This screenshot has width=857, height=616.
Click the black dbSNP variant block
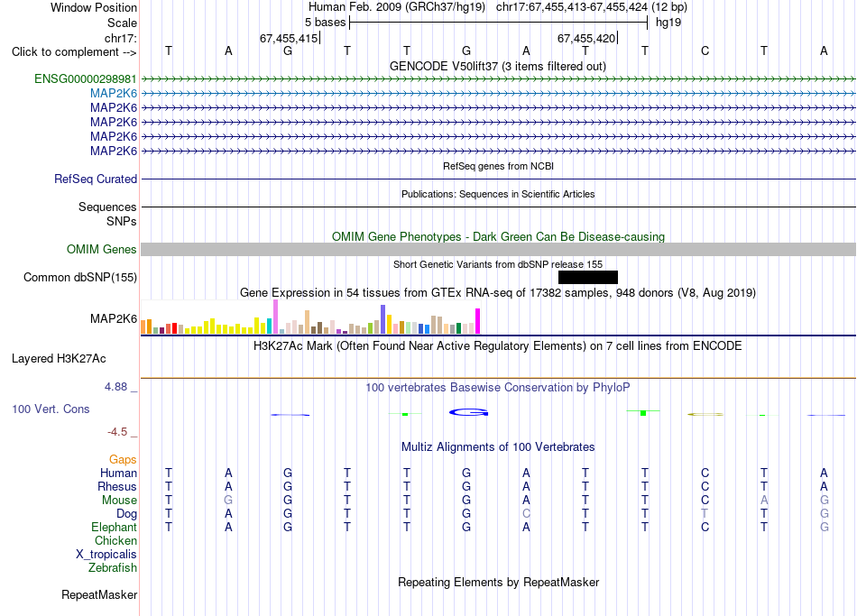(x=588, y=277)
